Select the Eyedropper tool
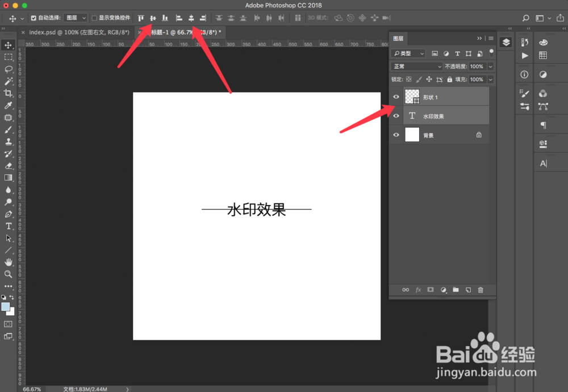The image size is (568, 392). click(x=8, y=106)
